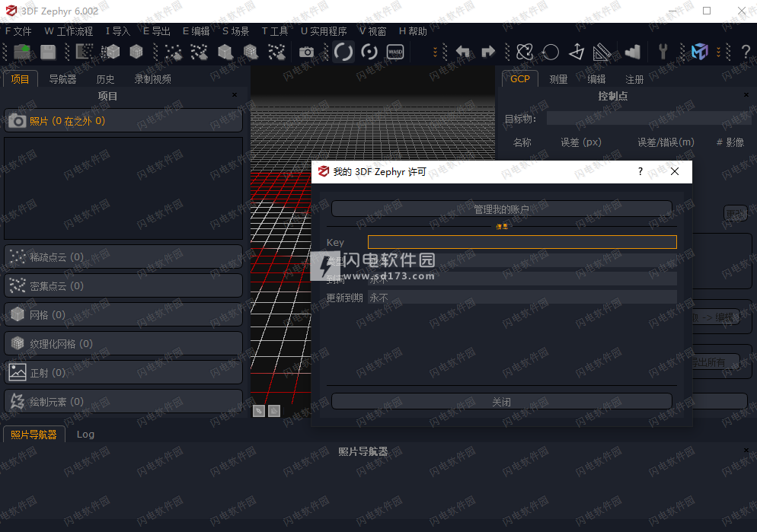The height and width of the screenshot is (532, 757).
Task: Open the U 实用程序 menu
Action: coord(324,31)
